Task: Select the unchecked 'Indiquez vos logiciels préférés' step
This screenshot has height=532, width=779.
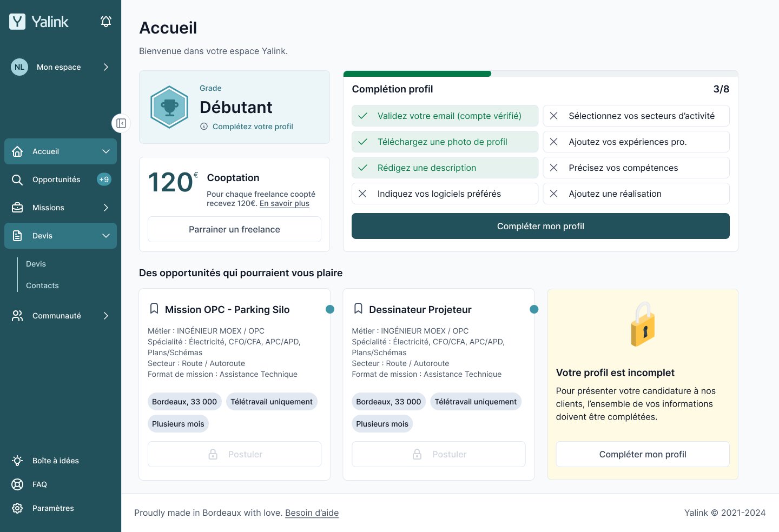Action: (445, 194)
